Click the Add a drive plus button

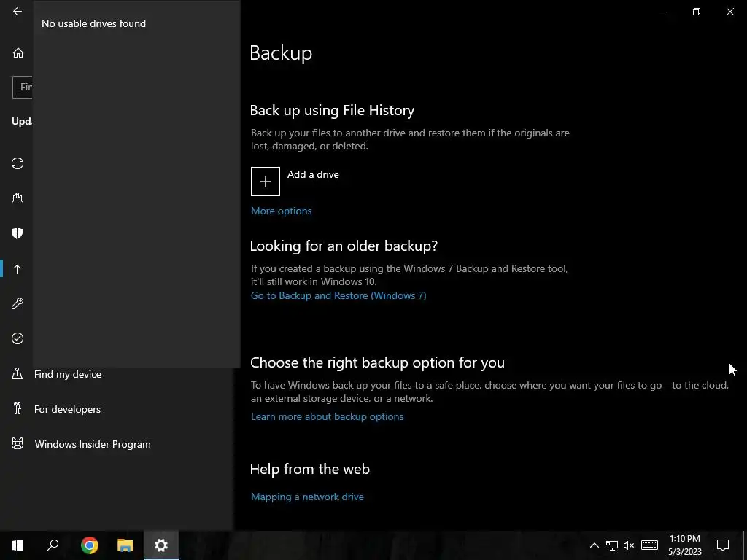tap(266, 182)
